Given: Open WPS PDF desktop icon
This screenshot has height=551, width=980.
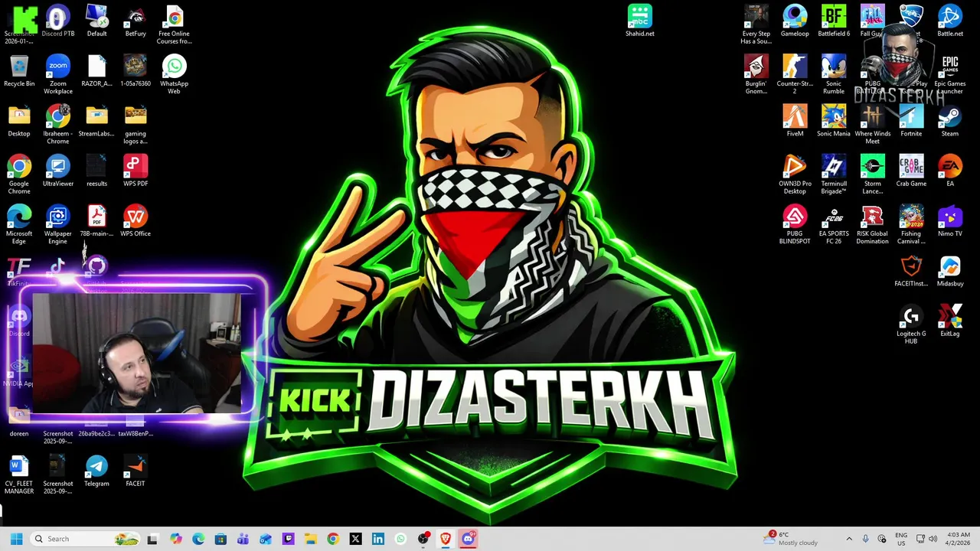Looking at the screenshot, I should 136,171.
